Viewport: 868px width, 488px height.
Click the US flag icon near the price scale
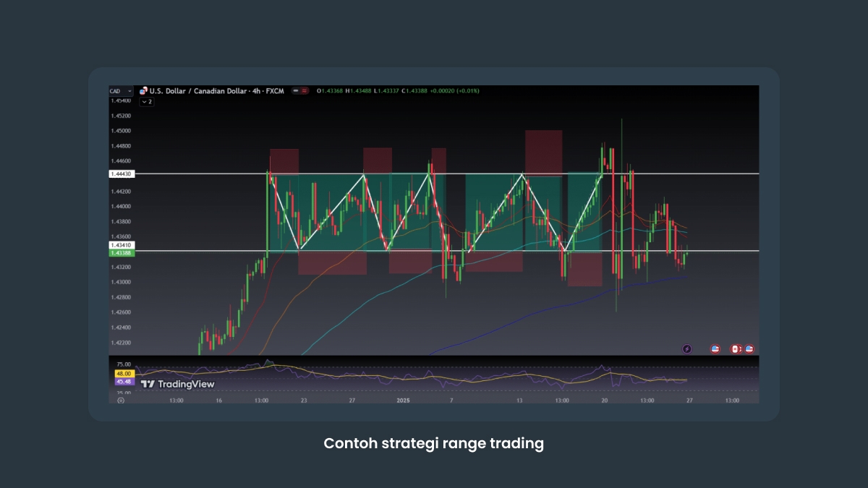tap(715, 348)
